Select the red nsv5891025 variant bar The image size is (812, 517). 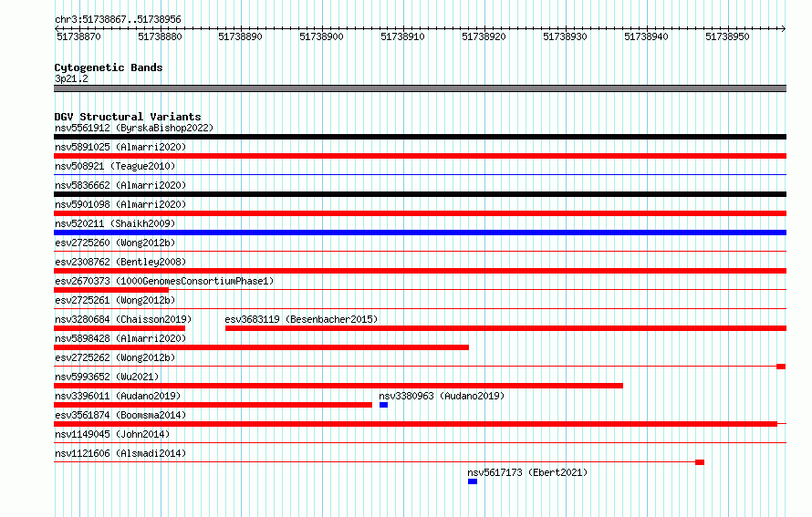pos(420,156)
